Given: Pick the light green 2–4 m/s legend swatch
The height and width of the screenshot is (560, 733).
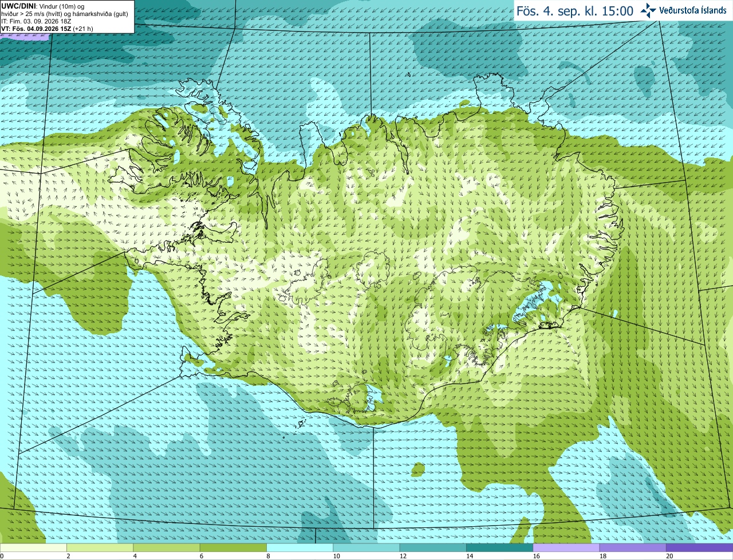Looking at the screenshot, I should coord(100,547).
